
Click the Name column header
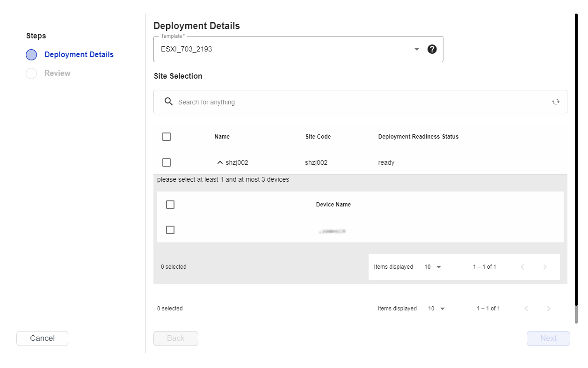222,137
